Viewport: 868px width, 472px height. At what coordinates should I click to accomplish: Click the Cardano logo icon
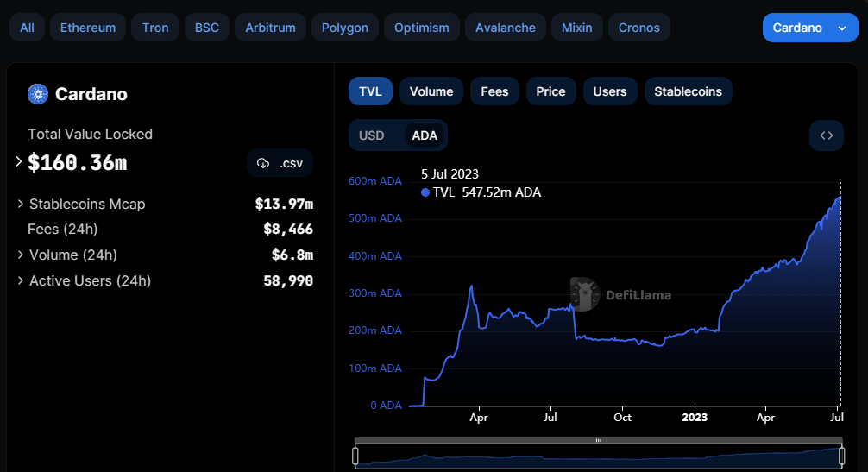(x=38, y=94)
